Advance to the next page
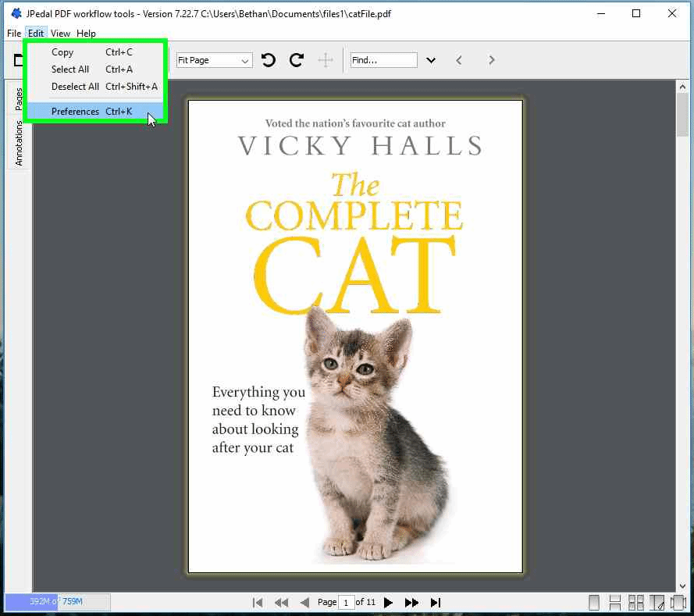This screenshot has height=616, width=694. point(388,602)
